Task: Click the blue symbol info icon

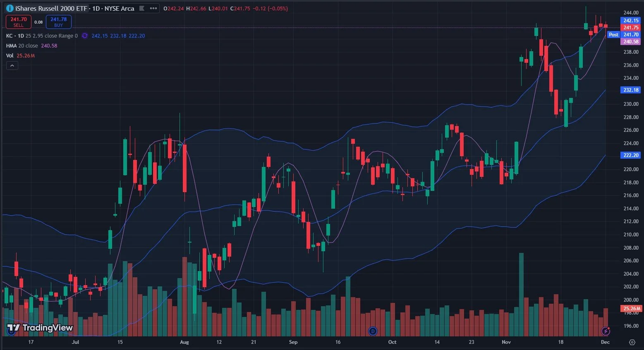Action: 10,8
